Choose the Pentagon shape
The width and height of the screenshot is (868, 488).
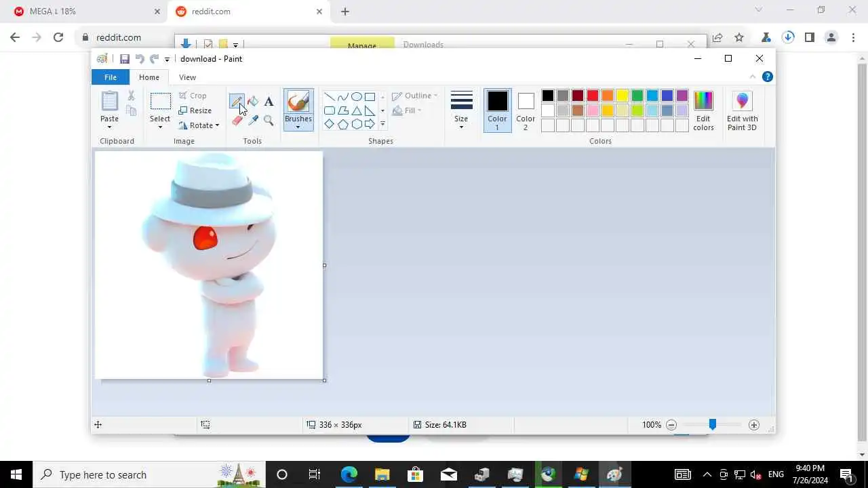pyautogui.click(x=342, y=124)
